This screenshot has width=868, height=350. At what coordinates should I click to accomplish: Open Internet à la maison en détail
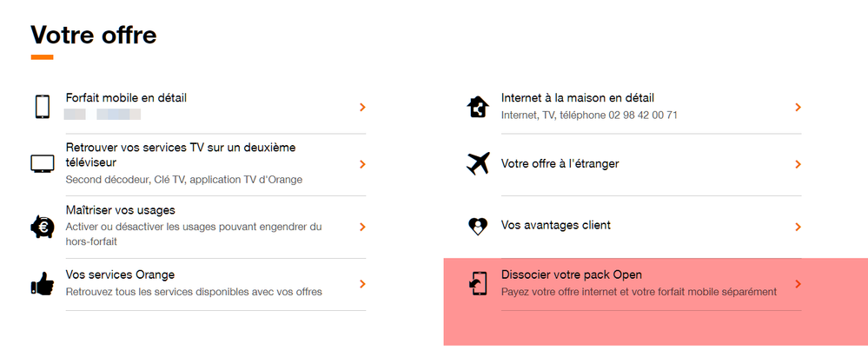[577, 98]
